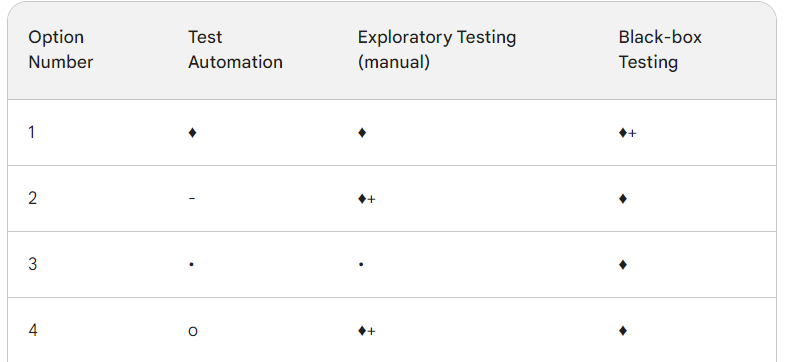Click small dot under Exploratory Testing, row 3
This screenshot has width=802, height=362.
[361, 265]
